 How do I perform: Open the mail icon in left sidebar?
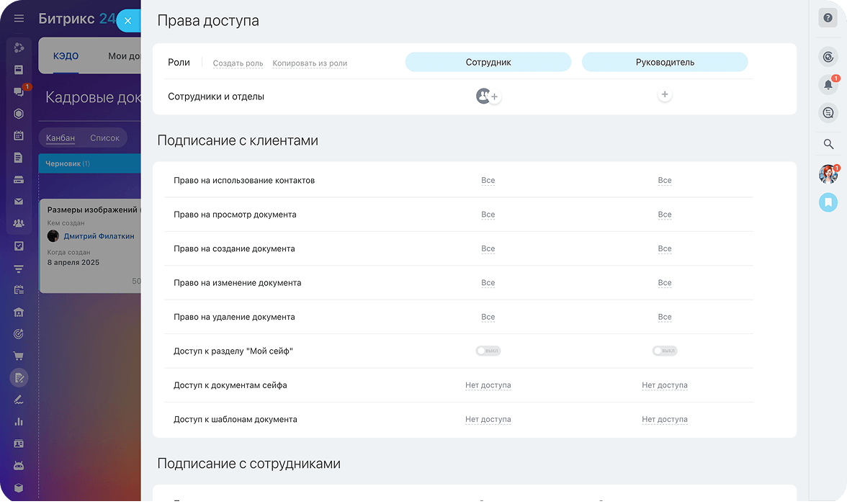click(19, 202)
